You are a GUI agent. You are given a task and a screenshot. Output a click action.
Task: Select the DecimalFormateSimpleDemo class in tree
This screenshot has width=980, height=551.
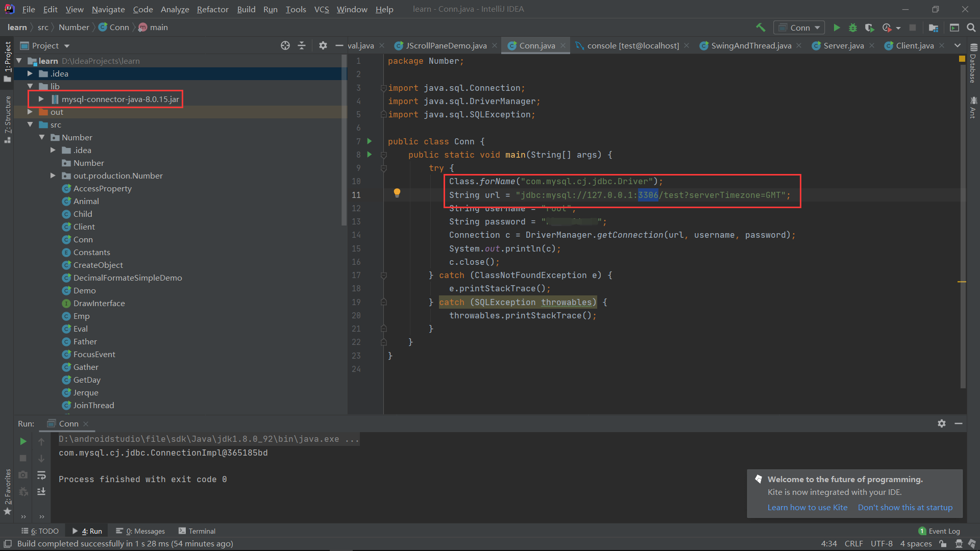coord(128,278)
